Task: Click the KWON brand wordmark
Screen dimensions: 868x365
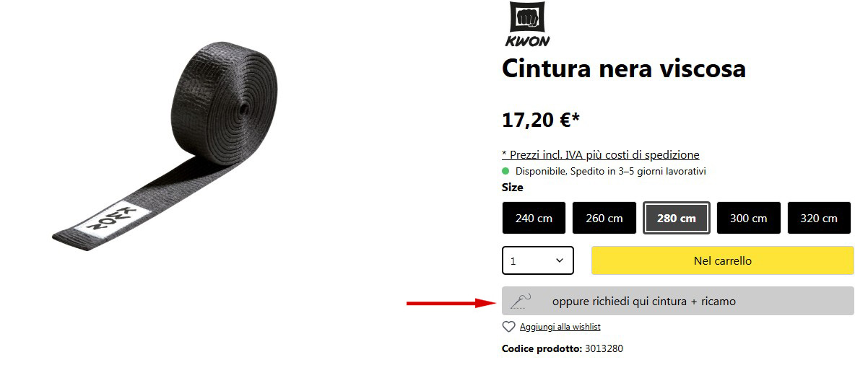Action: click(528, 42)
